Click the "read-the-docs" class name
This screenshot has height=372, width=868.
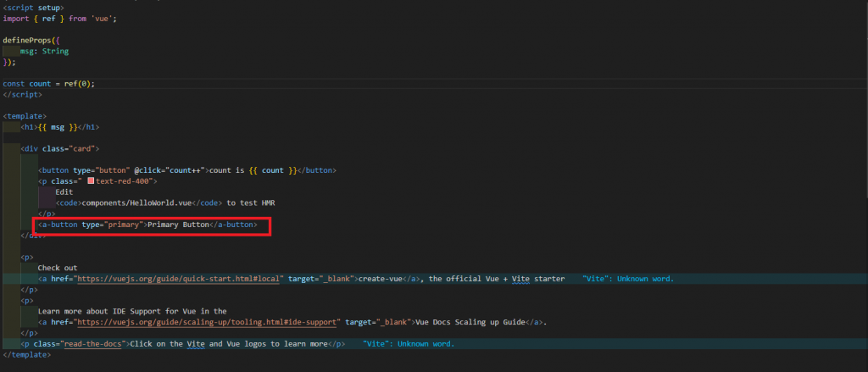tap(95, 344)
